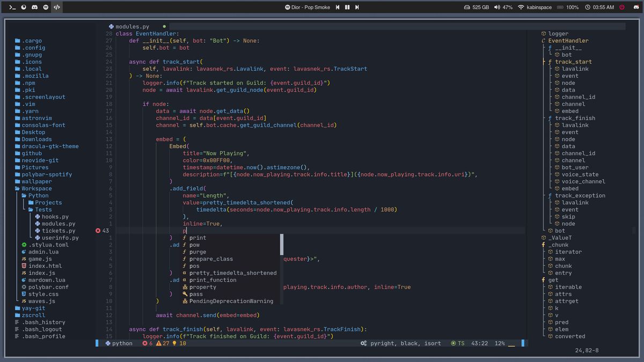
Task: Skip to the next song
Action: click(x=357, y=8)
